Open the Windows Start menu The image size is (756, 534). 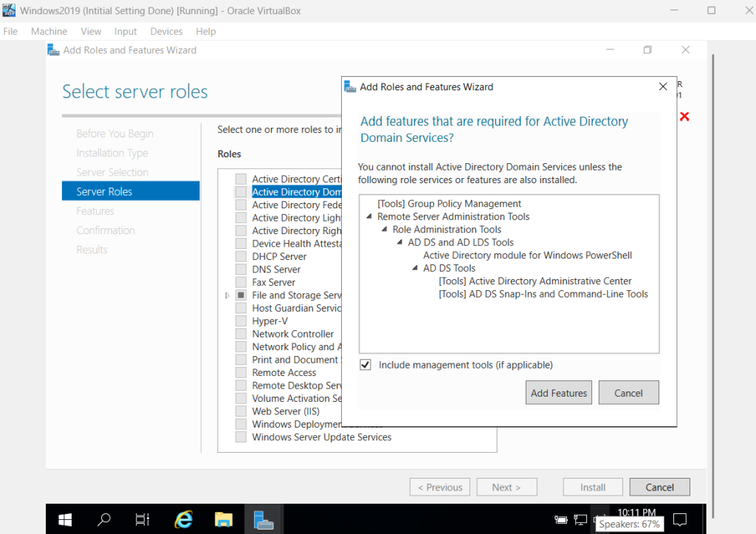pos(65,519)
